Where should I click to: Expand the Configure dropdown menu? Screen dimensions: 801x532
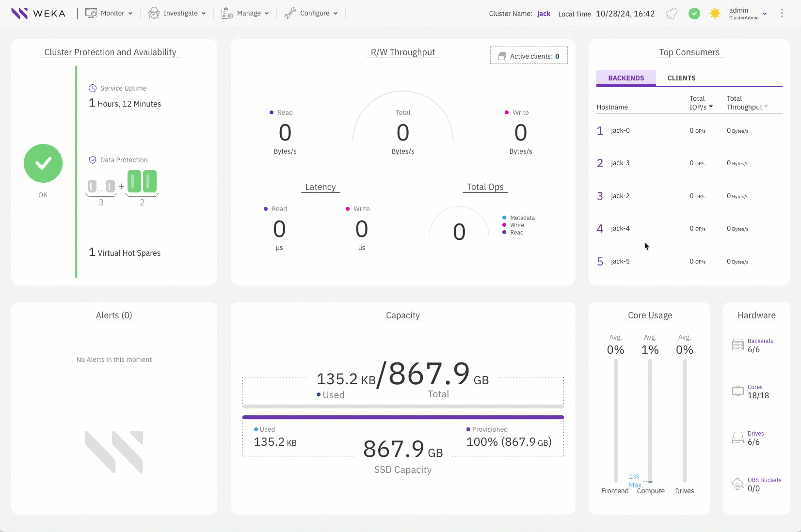(x=311, y=14)
